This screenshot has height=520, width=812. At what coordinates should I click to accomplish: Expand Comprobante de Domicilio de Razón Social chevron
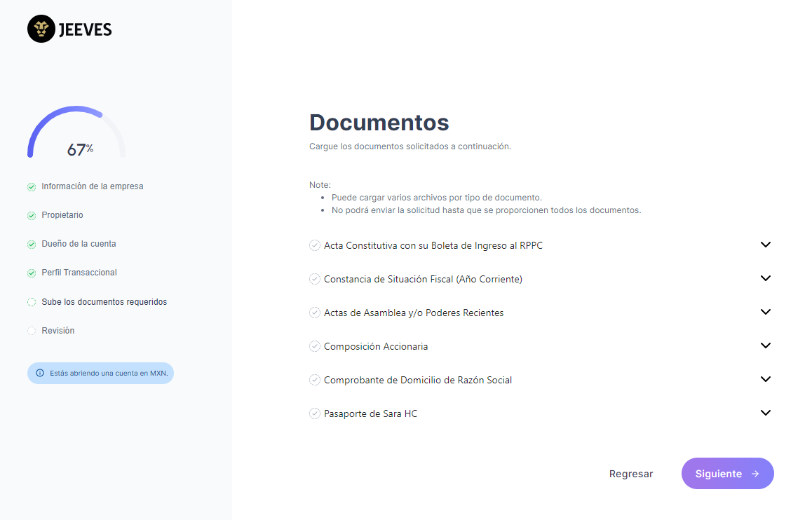click(766, 379)
